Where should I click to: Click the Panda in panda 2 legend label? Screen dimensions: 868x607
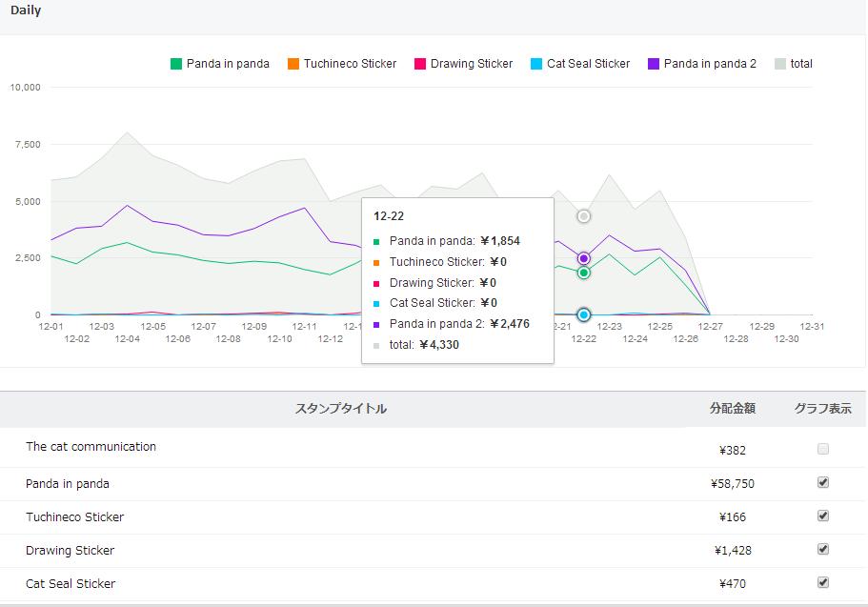point(710,64)
